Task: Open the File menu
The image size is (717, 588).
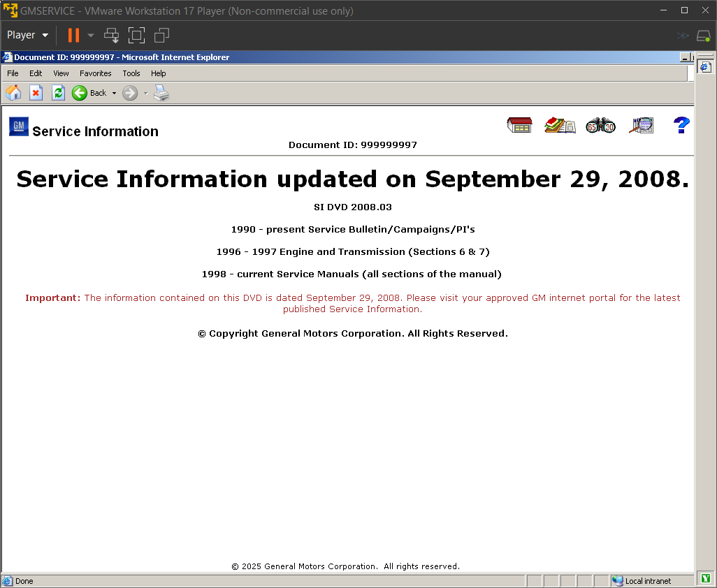Action: pos(13,73)
